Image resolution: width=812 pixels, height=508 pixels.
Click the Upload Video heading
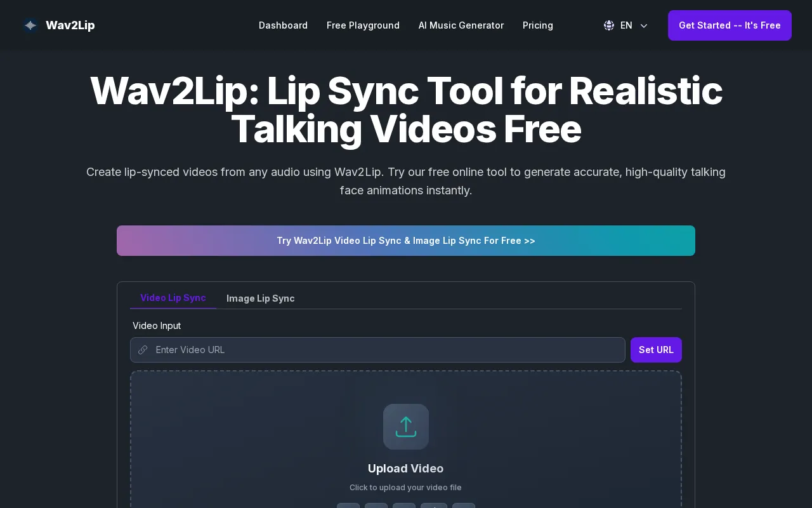pos(406,469)
